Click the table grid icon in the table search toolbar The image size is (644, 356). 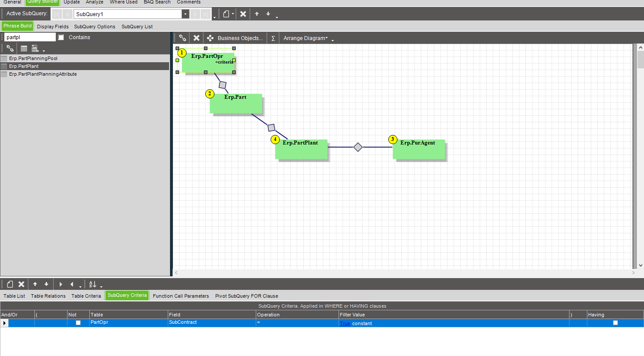24,48
